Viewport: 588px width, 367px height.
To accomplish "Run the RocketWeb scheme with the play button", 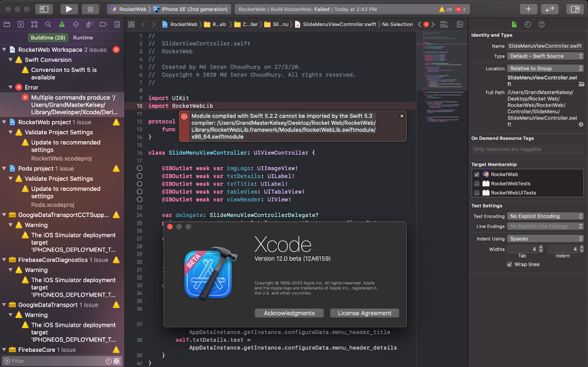I will click(x=69, y=8).
